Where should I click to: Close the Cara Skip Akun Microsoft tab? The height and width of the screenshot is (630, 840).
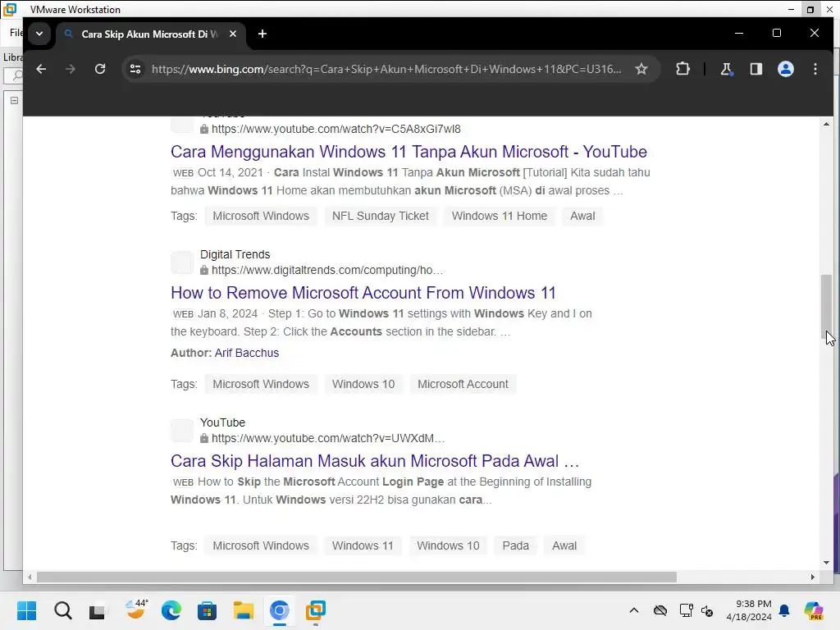(x=233, y=34)
